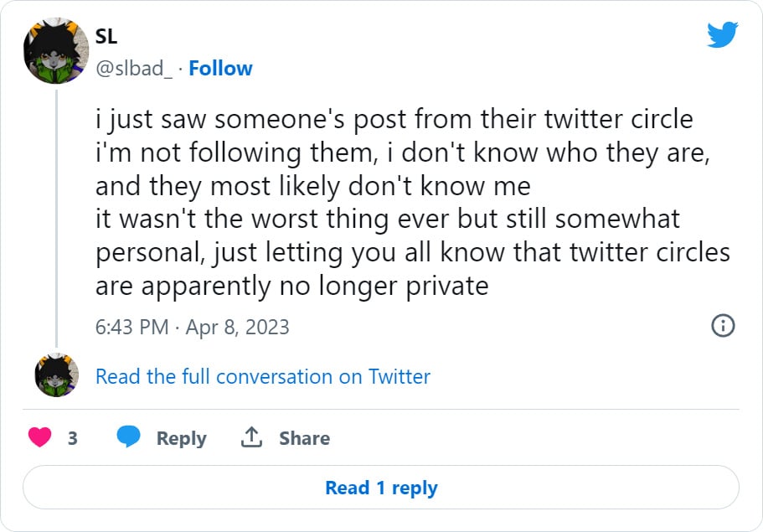This screenshot has width=763, height=532.
Task: Share the tweet with the upload arrow icon
Action: point(253,436)
